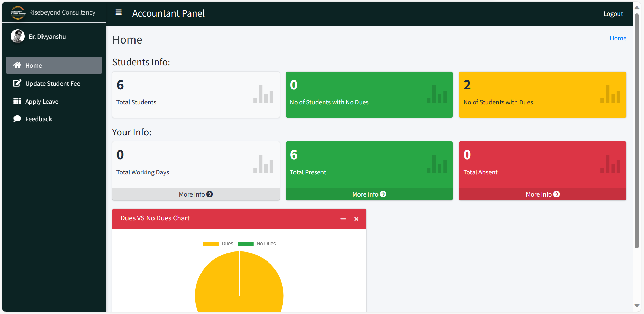
Task: Open the Feedback page
Action: tap(54, 119)
